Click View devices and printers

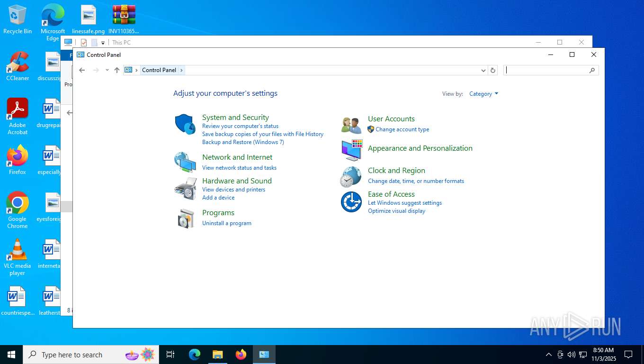233,190
